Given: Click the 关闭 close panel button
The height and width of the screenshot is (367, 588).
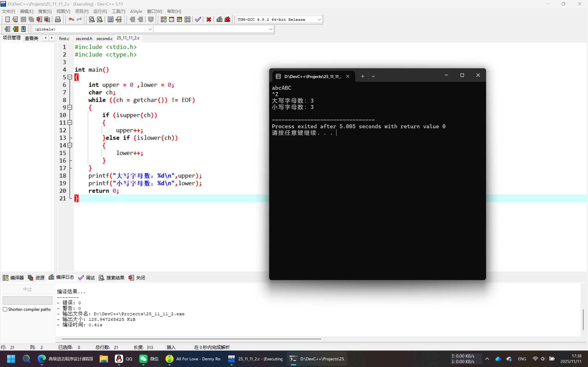Looking at the screenshot, I should 137,278.
